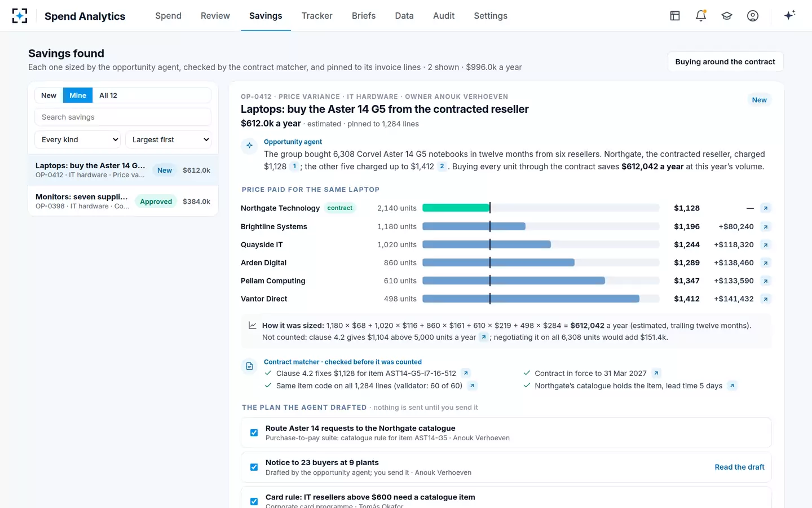Switch to the Tracker tab
The height and width of the screenshot is (508, 812).
317,16
